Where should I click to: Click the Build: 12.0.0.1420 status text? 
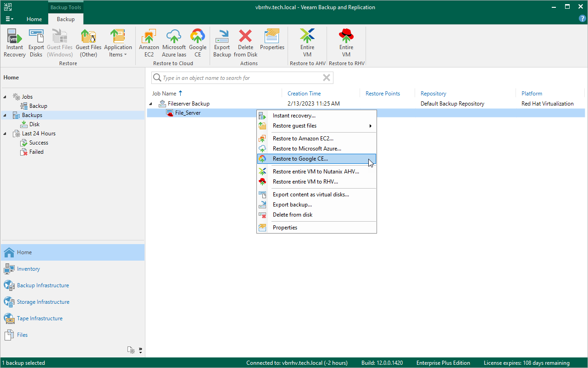pyautogui.click(x=382, y=363)
